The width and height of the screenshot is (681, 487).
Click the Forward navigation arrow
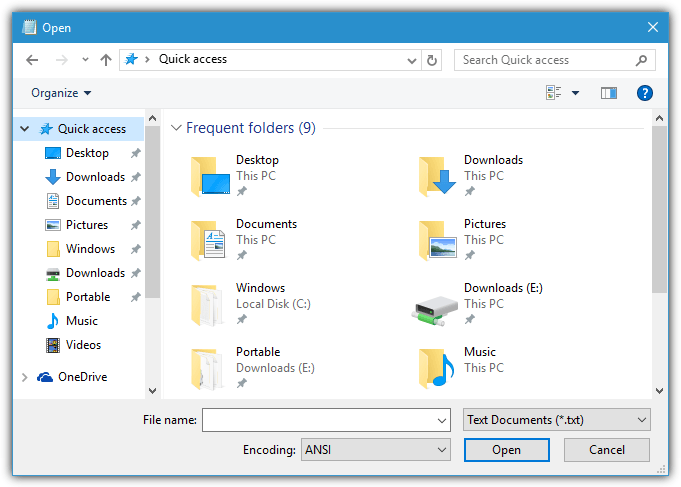(x=62, y=60)
